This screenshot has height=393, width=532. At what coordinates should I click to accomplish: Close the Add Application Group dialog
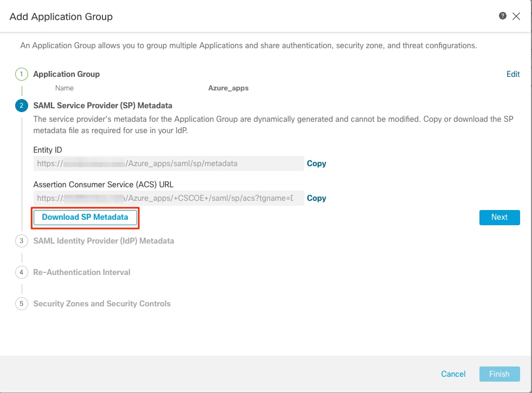coord(516,16)
